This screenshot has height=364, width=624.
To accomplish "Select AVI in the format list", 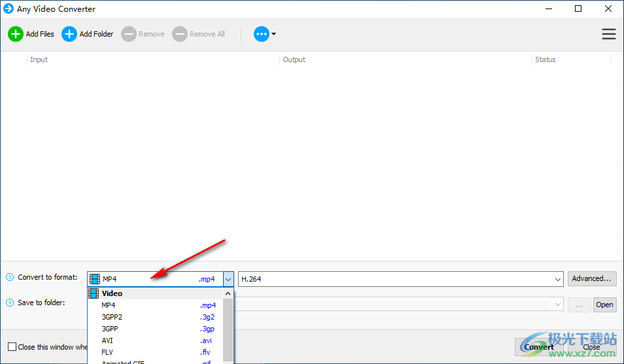I will point(155,340).
